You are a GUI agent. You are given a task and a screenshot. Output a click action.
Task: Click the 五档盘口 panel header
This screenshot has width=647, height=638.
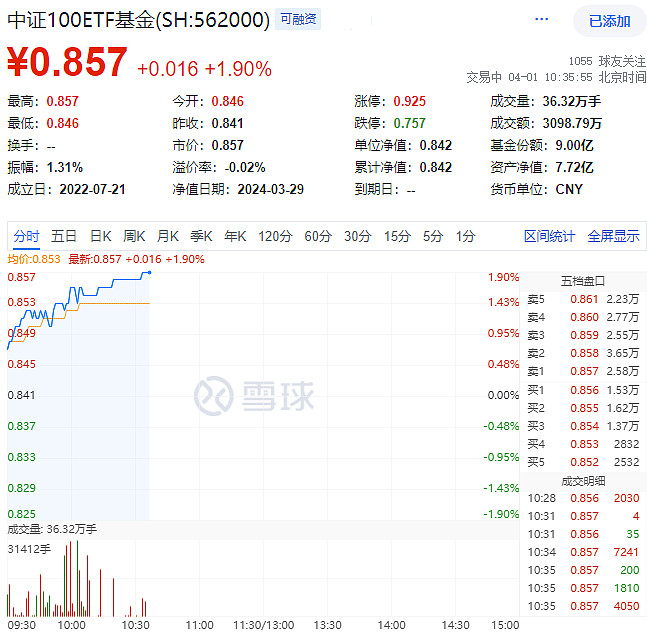tap(583, 281)
